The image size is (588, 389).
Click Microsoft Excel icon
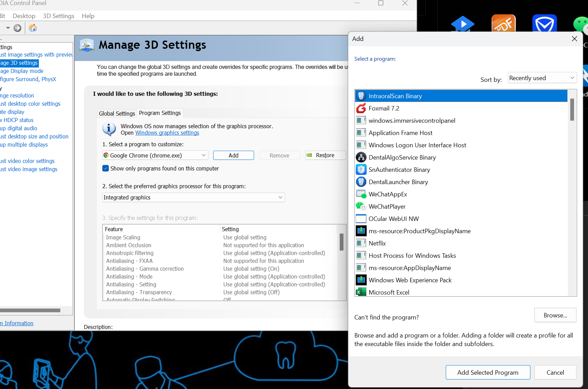(x=361, y=292)
